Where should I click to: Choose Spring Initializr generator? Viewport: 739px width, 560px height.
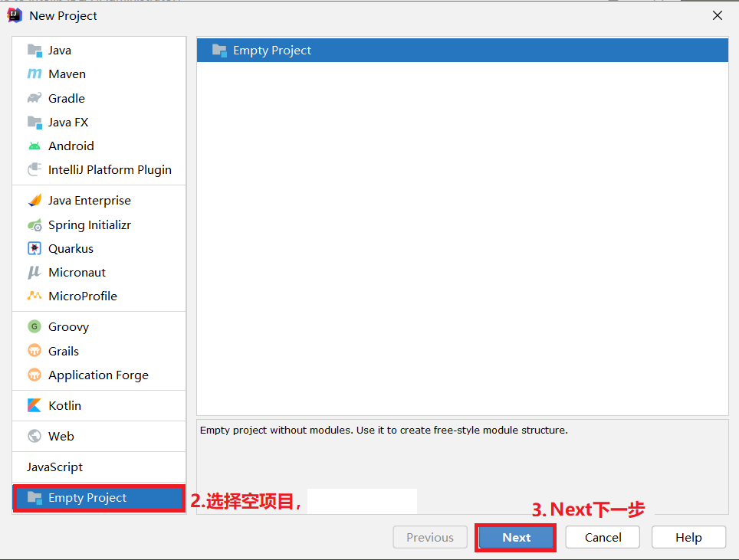click(x=99, y=225)
